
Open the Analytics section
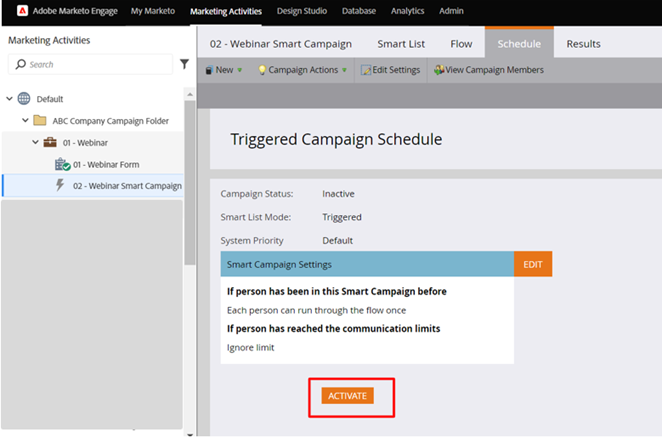(x=407, y=11)
